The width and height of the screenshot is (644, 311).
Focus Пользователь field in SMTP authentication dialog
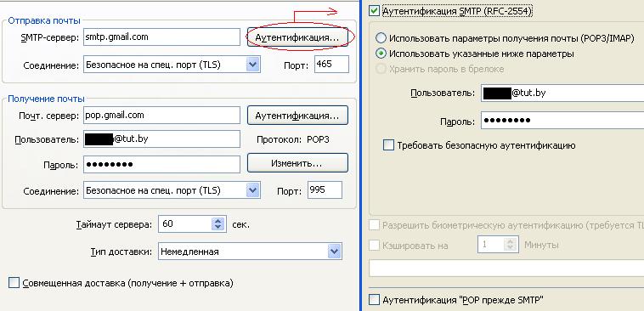coord(562,93)
